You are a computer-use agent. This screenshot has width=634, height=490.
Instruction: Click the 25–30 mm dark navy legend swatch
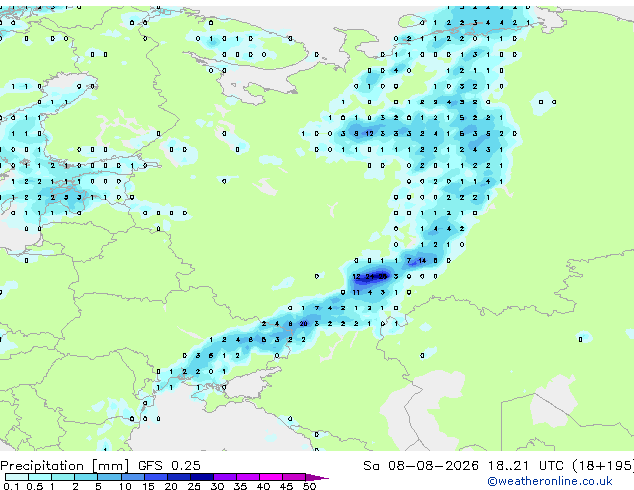tap(201, 477)
